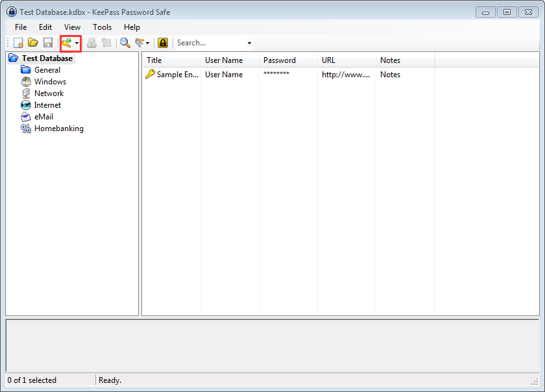Click the Open Database folder icon
This screenshot has height=392, width=545.
[33, 43]
